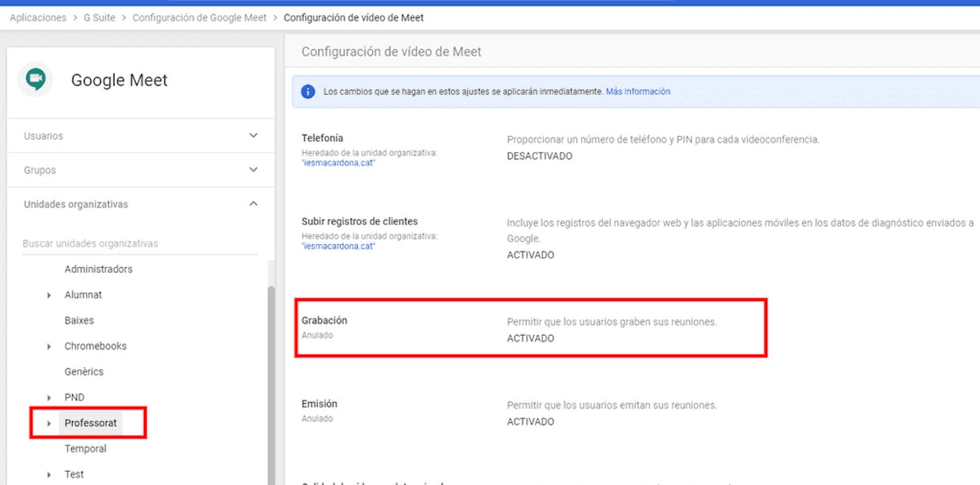This screenshot has height=485, width=980.
Task: Expand the PND tree arrow
Action: pos(49,398)
